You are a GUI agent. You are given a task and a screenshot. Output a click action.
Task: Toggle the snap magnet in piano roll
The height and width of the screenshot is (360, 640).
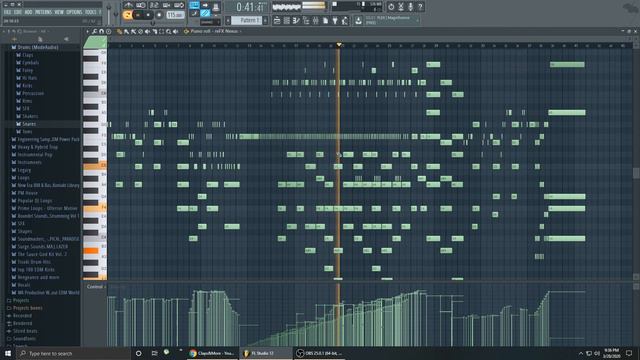coord(101,31)
